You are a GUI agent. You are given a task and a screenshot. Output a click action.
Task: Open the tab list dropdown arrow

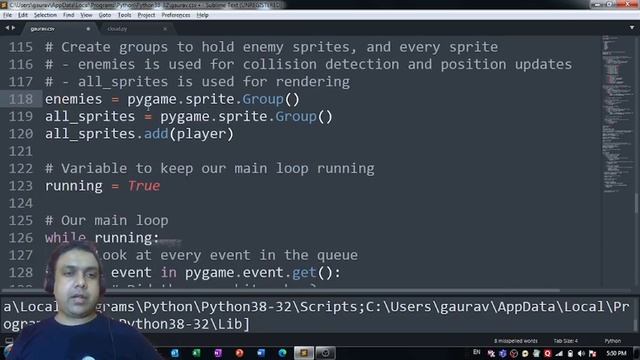(x=632, y=28)
